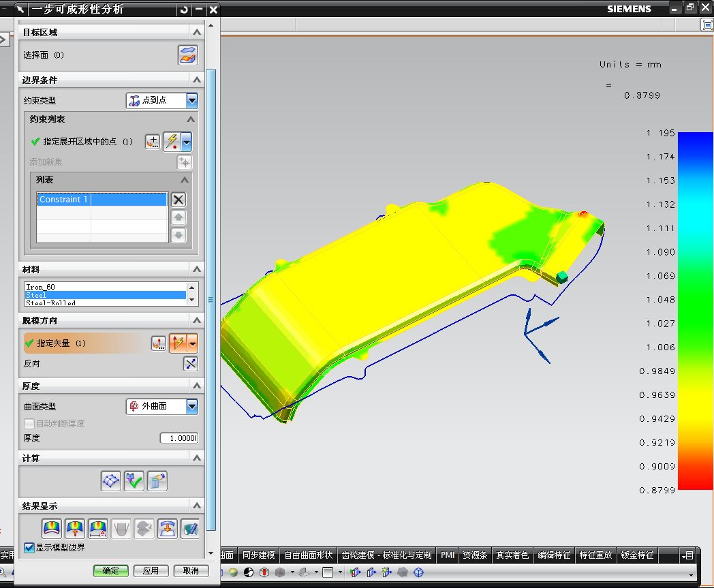Screen dimensions: 714x588
Task: Click the 确定 button
Action: 110,571
